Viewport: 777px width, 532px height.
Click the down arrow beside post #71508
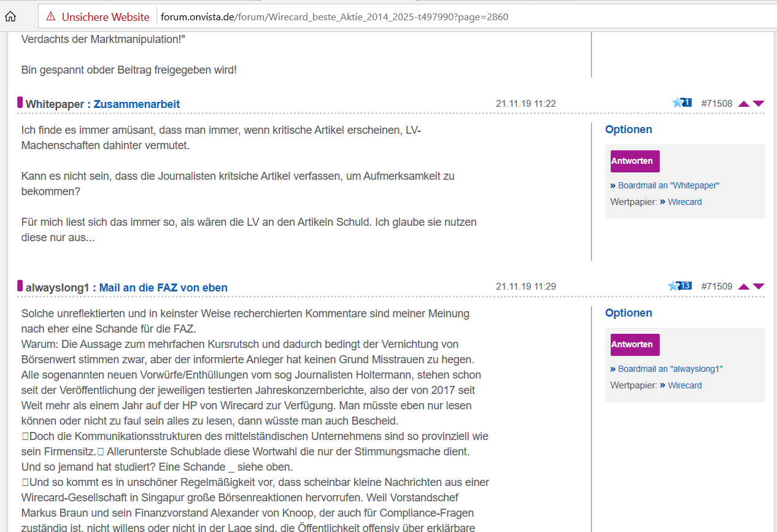coord(759,103)
